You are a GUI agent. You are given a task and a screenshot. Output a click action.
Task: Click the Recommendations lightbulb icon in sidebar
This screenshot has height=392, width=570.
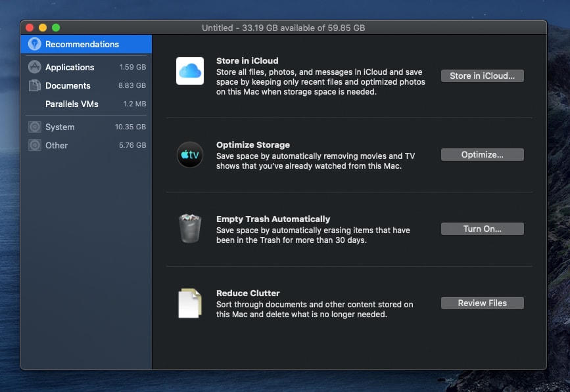(34, 44)
